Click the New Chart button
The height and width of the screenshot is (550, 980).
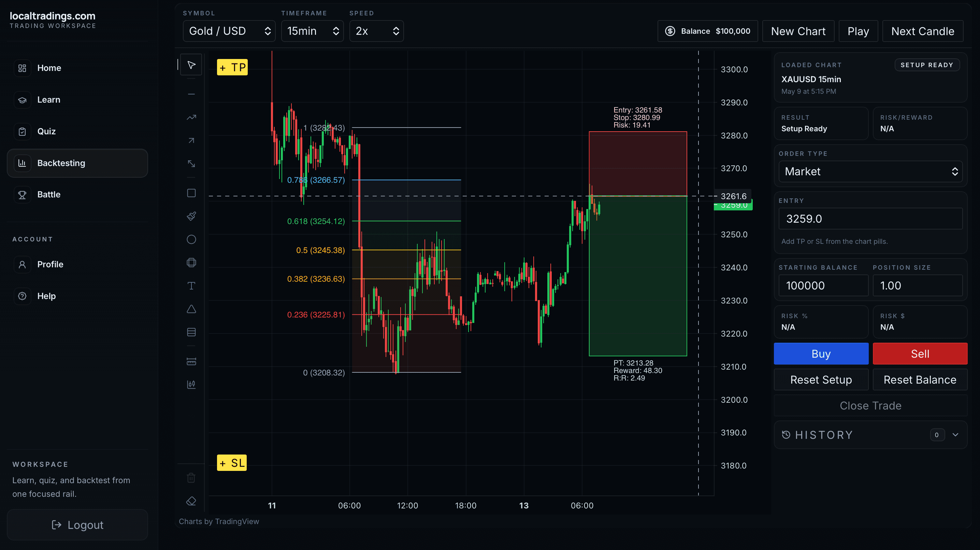(798, 31)
